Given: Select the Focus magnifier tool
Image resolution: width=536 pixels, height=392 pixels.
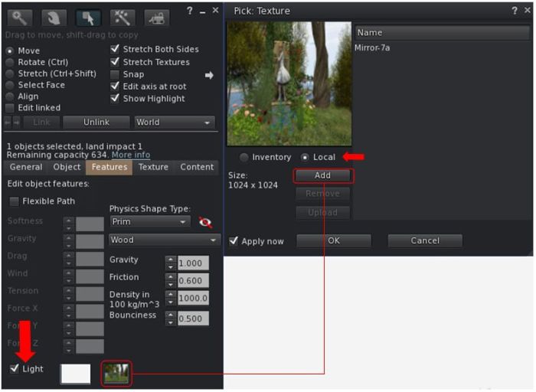Looking at the screenshot, I should point(21,17).
